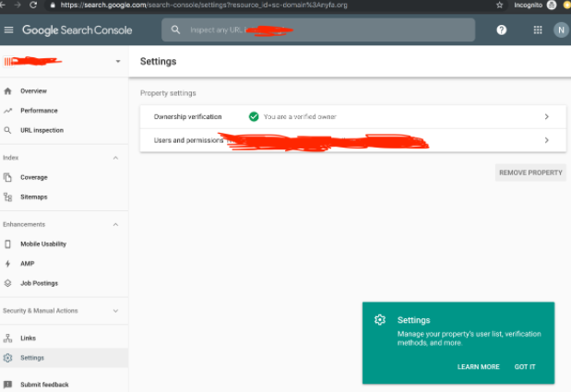Viewport: 571px width, 392px height.
Task: Click the green verified checkmark icon
Action: tap(254, 116)
